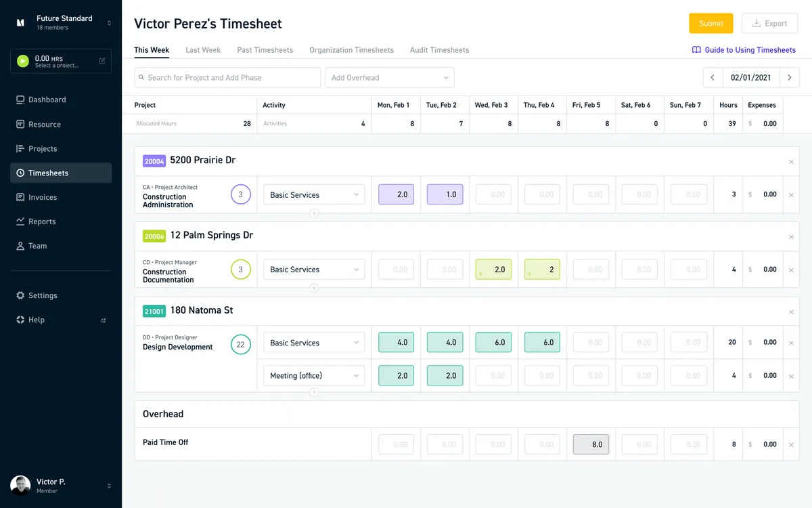Select Friday Paid Time Off hours cell

pyautogui.click(x=591, y=444)
